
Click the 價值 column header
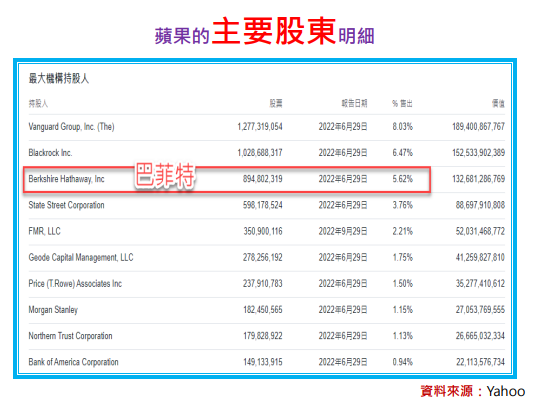(x=498, y=103)
